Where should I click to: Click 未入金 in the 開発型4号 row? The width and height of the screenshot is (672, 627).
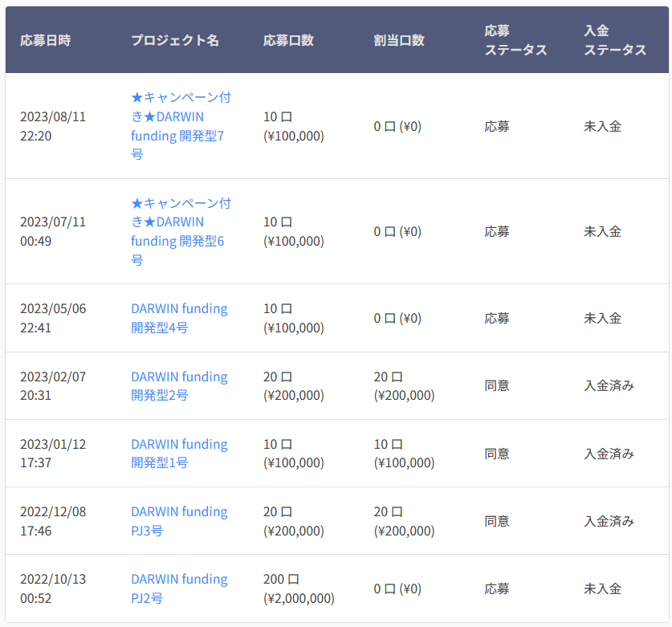(602, 318)
